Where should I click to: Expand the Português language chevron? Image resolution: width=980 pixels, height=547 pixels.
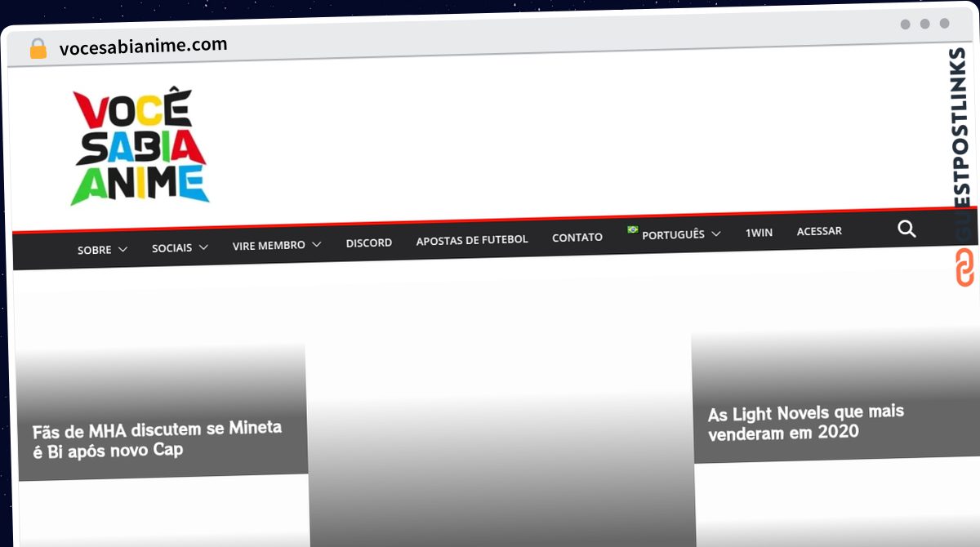[x=715, y=233]
